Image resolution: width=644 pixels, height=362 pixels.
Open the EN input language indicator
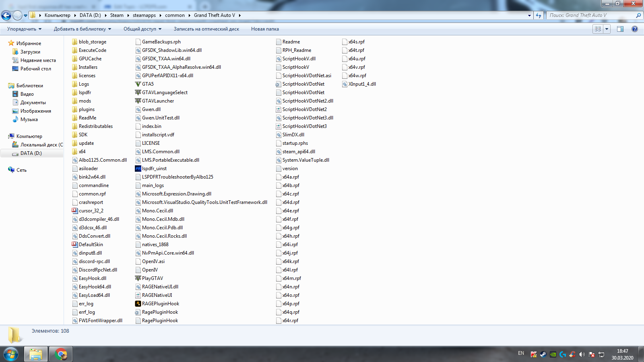521,353
